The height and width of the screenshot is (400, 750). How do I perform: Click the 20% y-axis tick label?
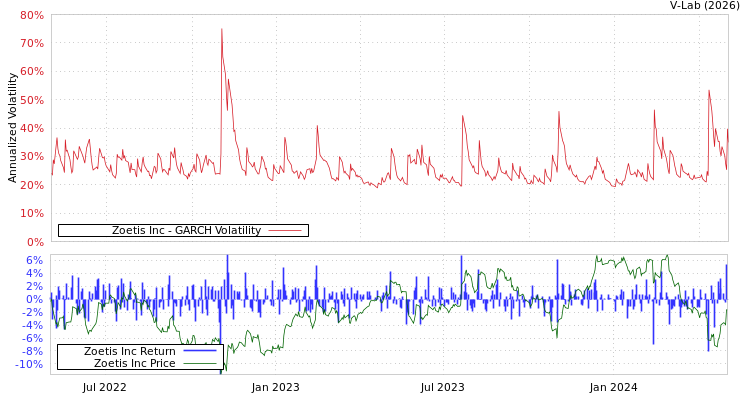[x=31, y=186]
